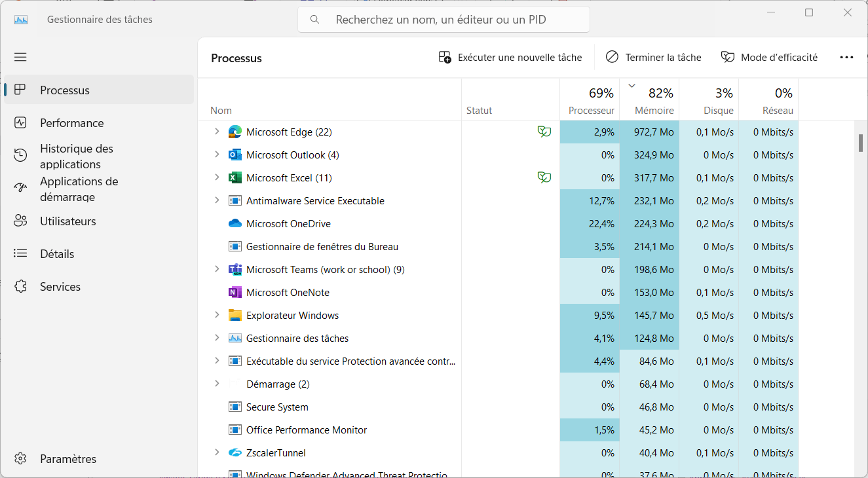Click the Office Performance Monitor icon
This screenshot has width=868, height=478.
[235, 430]
